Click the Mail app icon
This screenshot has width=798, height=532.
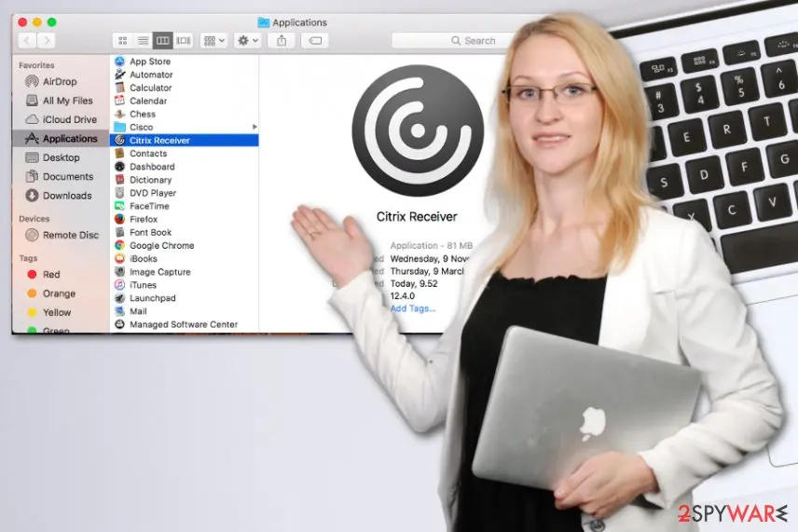(119, 311)
